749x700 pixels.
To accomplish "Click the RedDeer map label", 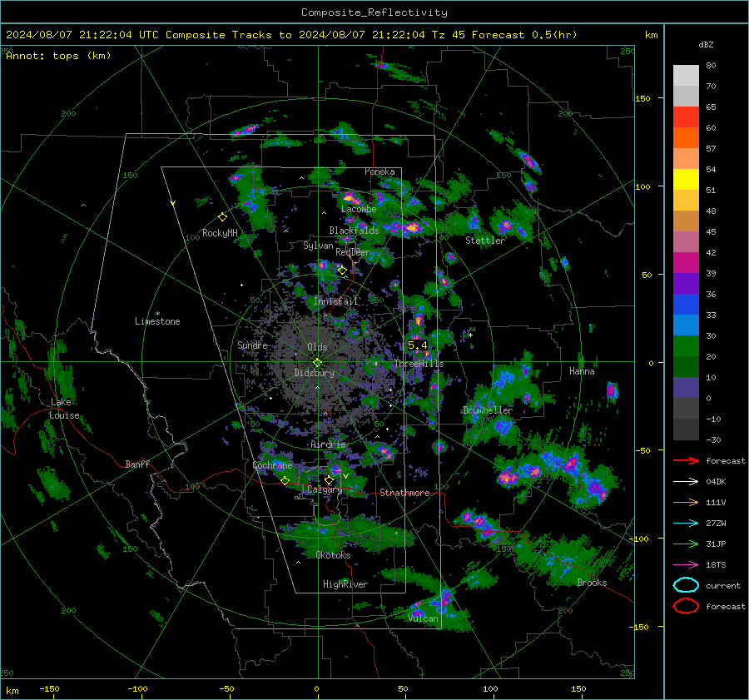I will [x=353, y=252].
